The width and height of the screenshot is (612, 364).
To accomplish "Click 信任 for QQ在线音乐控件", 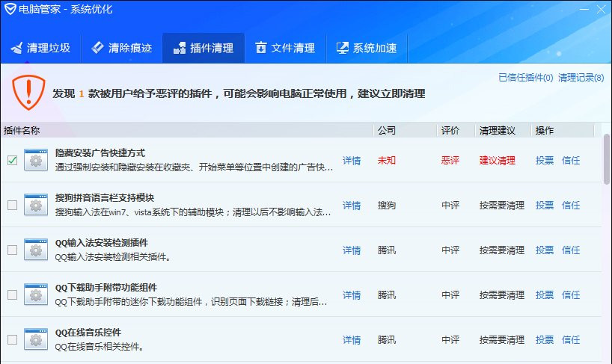I will coord(571,340).
